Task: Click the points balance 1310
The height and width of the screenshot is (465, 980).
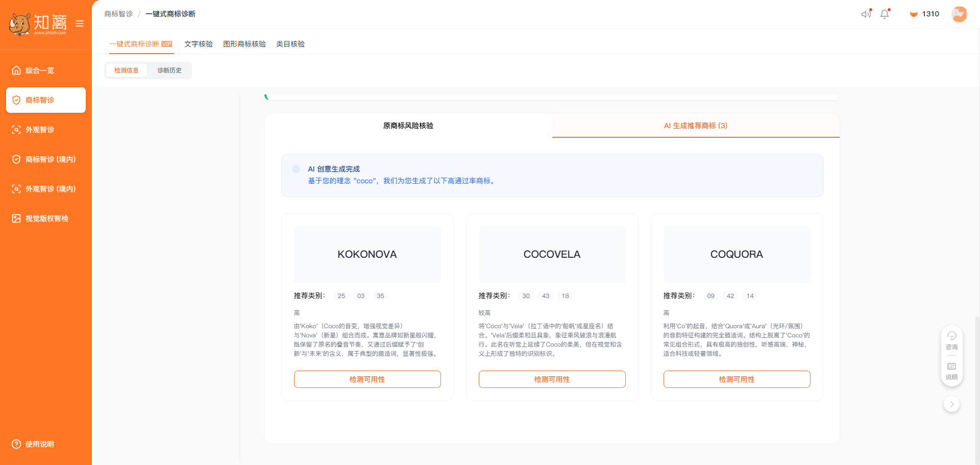Action: pos(924,14)
